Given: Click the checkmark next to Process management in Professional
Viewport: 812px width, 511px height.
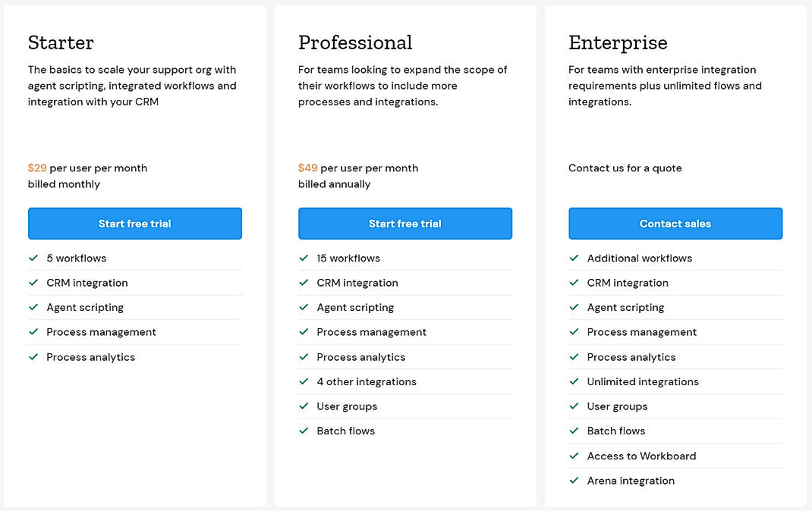Looking at the screenshot, I should tap(304, 332).
